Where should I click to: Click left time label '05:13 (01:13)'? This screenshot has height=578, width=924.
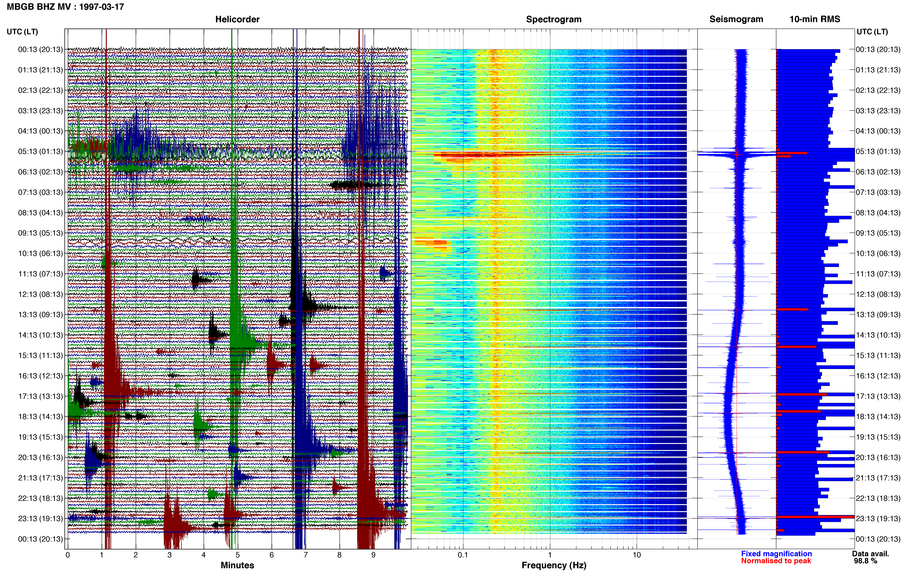tap(40, 151)
